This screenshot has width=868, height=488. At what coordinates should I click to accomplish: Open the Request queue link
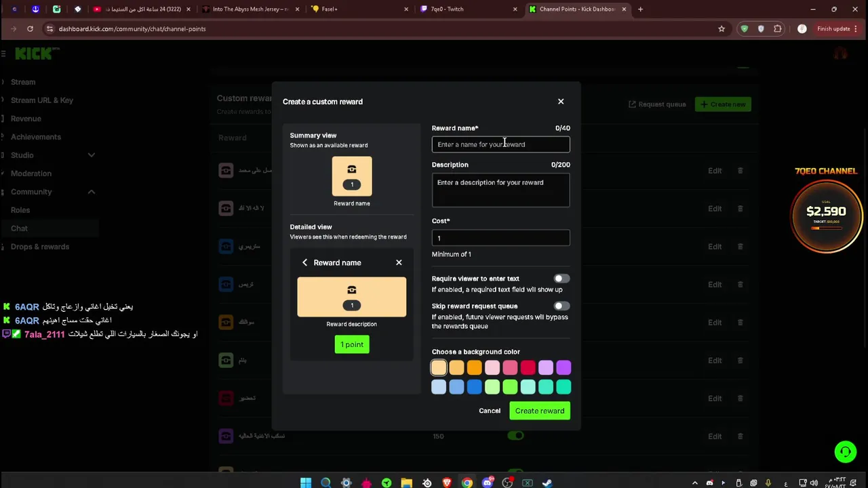(657, 104)
